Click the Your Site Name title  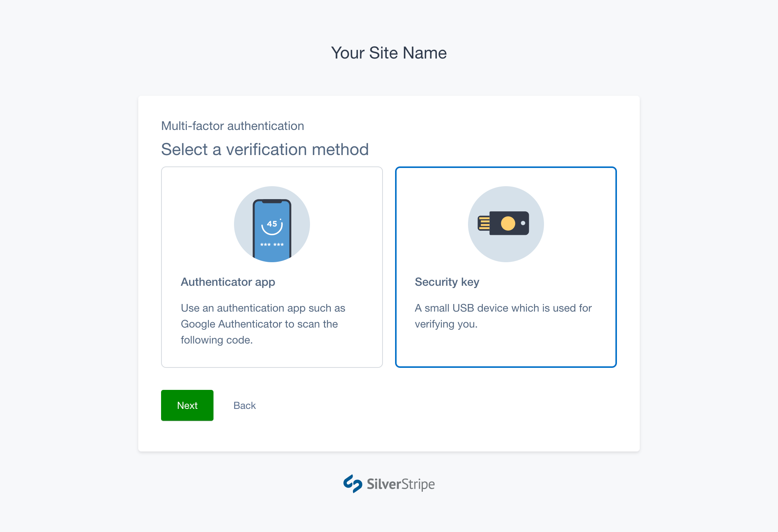(389, 53)
